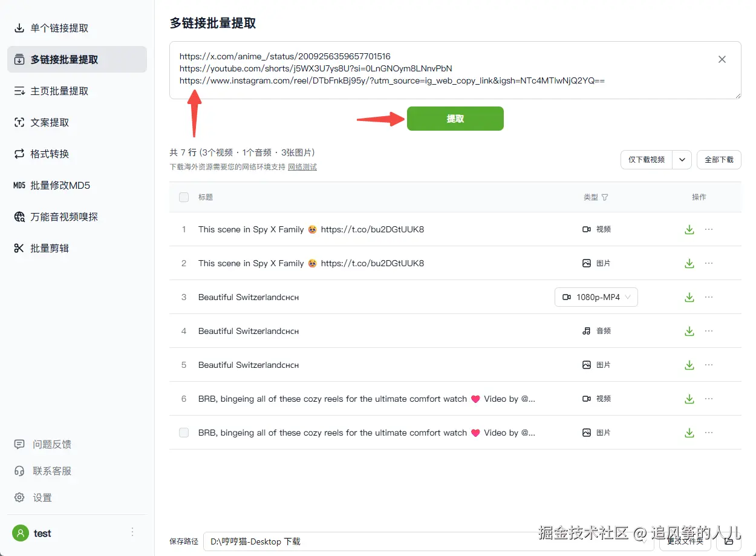Screen dimensions: 756x556
Task: Download row 2 Spy X Family 图片
Action: [689, 263]
